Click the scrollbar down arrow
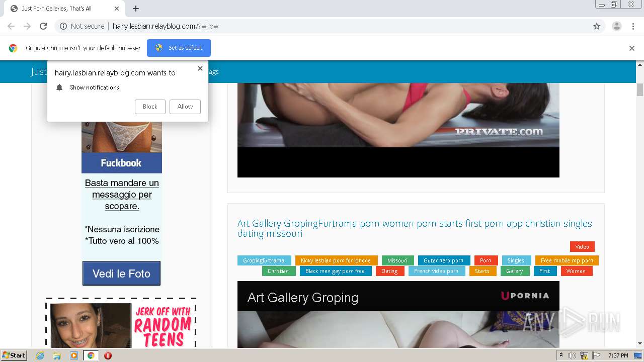644x362 pixels. (640, 344)
